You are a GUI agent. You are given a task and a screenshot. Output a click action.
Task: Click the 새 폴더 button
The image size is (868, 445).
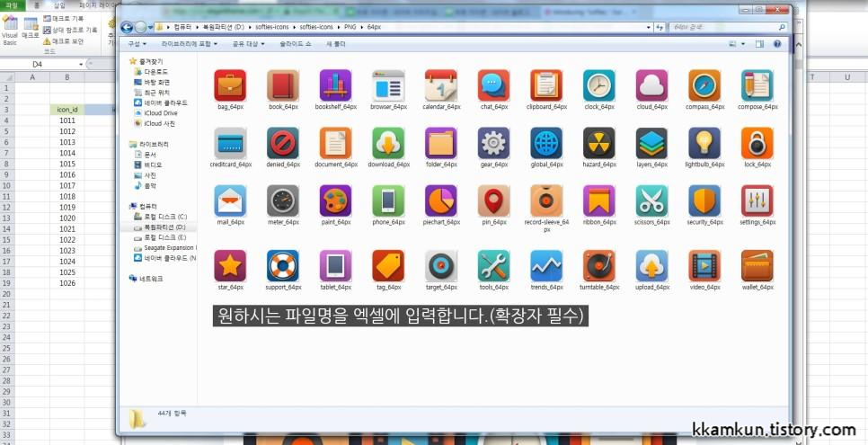(x=336, y=44)
